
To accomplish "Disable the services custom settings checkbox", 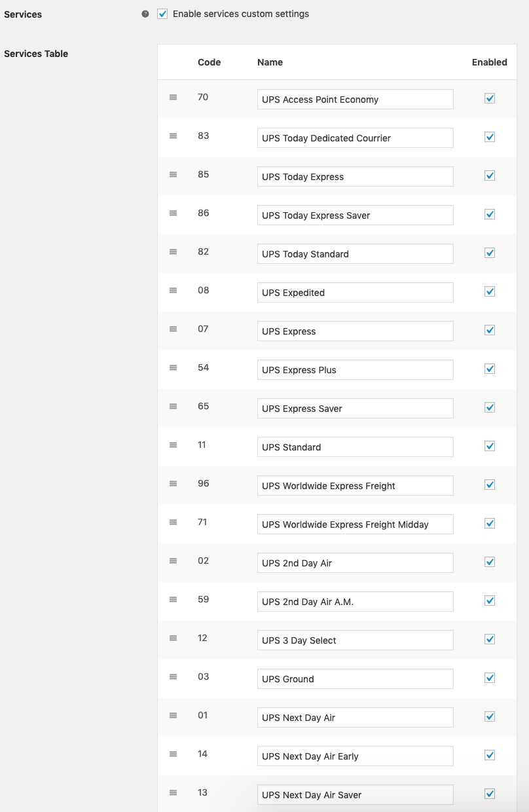I will pos(162,14).
